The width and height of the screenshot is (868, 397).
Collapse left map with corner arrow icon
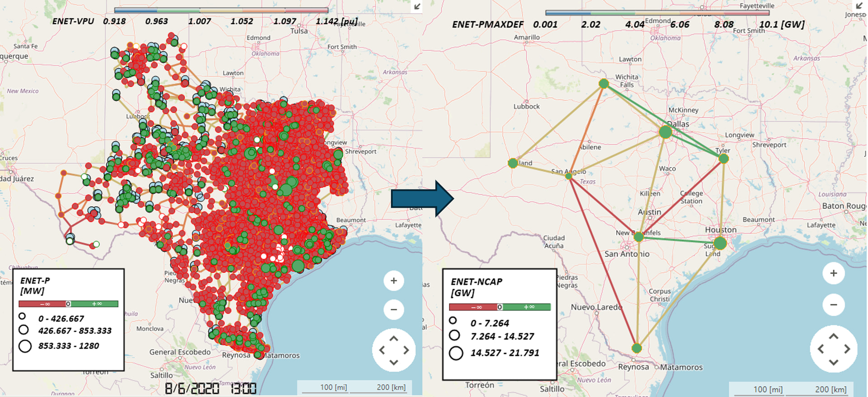[x=417, y=6]
